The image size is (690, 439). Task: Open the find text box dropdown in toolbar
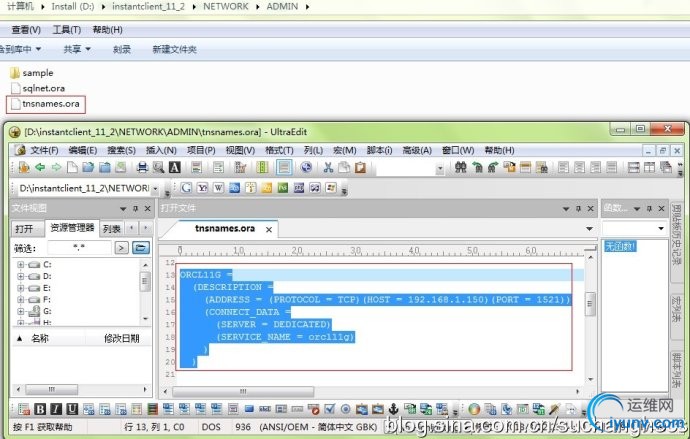point(440,168)
